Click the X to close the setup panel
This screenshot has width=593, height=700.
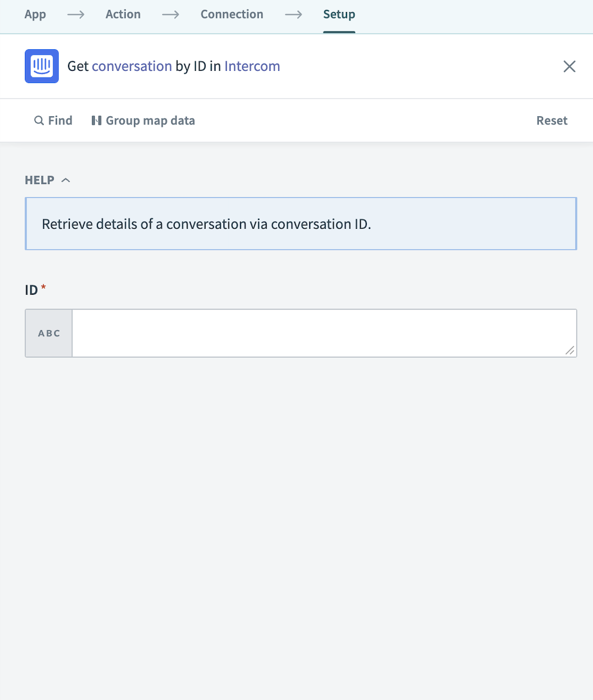pos(569,66)
